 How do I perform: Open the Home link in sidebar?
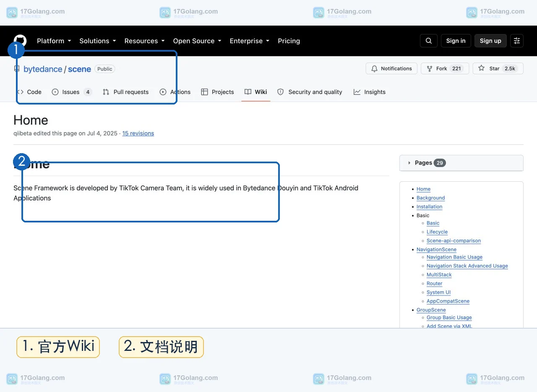423,189
